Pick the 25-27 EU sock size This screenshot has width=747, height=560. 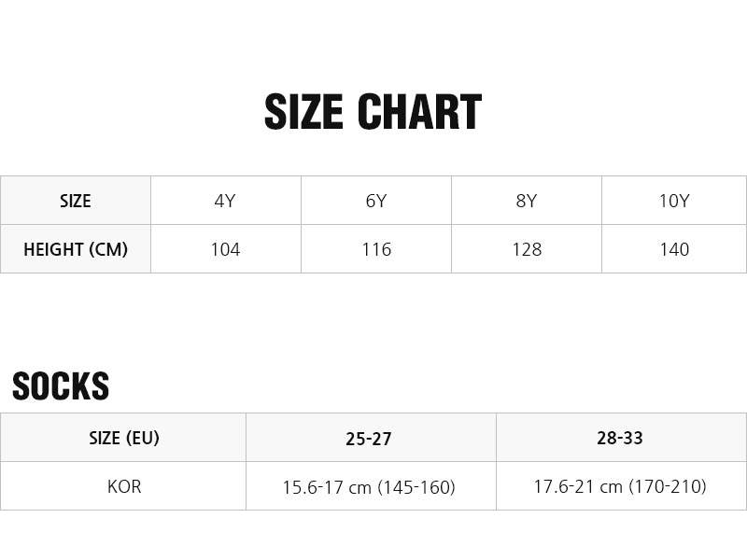[x=369, y=439]
